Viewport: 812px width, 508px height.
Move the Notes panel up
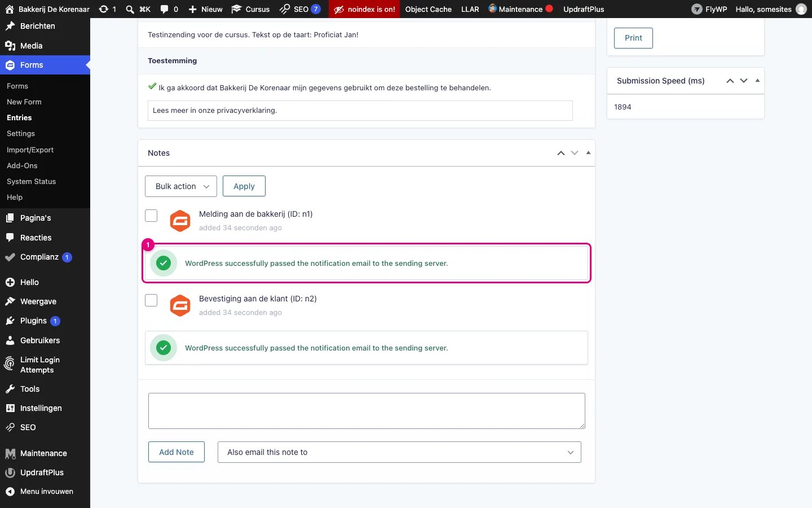[x=561, y=153]
